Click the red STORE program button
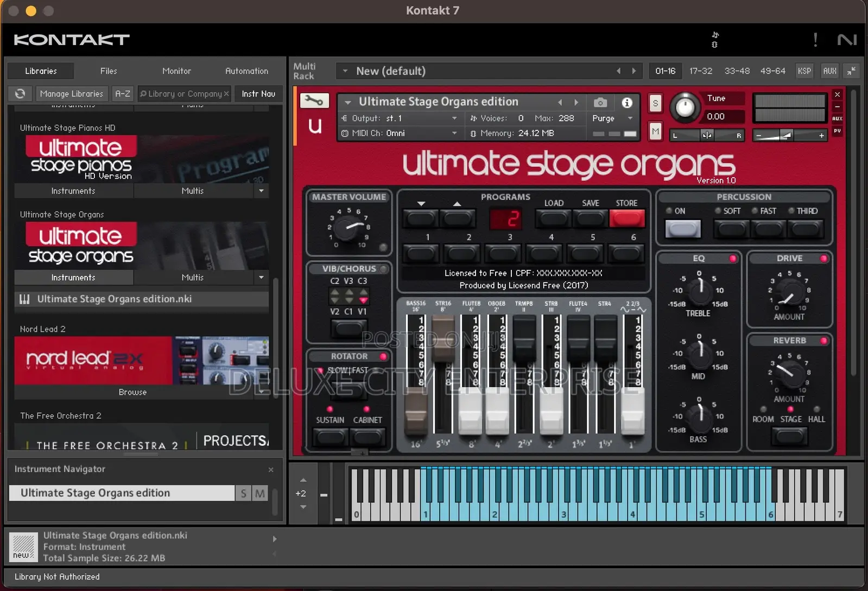868x591 pixels. [627, 218]
